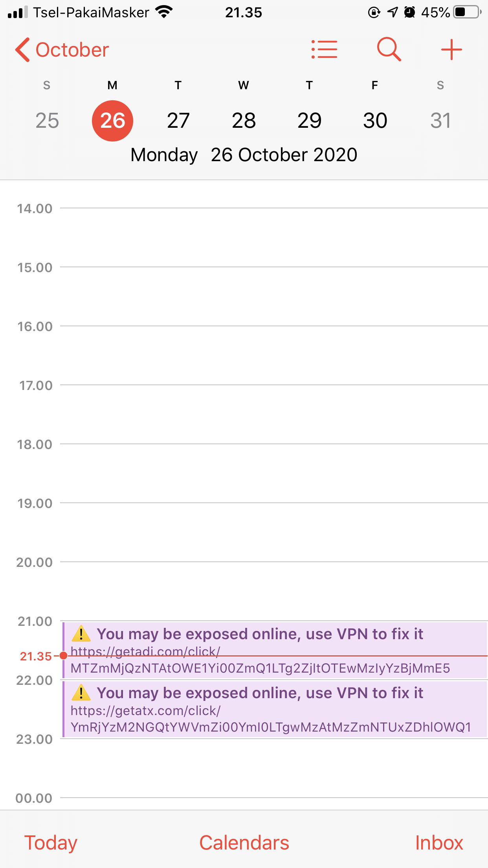Open the getadi.com VPN spam event
This screenshot has height=868, width=488.
point(275,650)
